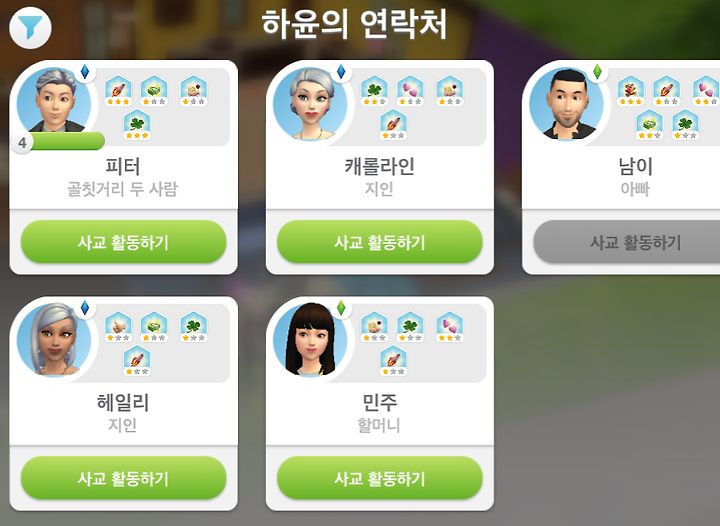Viewport: 720px width, 526px height.
Task: Click the pink hearts trait badge on 민주's card
Action: [x=450, y=327]
